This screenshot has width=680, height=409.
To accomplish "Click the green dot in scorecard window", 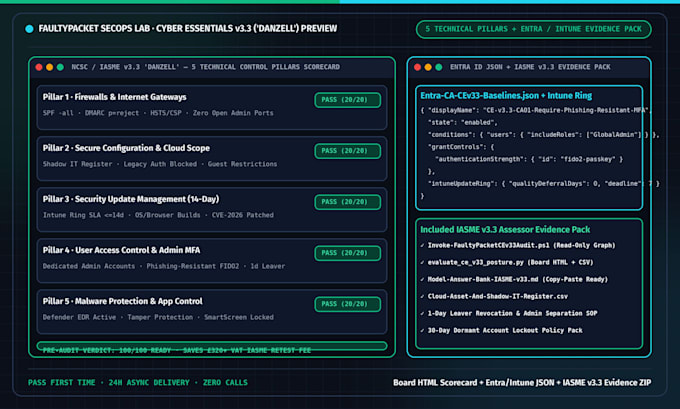I will tap(60, 67).
